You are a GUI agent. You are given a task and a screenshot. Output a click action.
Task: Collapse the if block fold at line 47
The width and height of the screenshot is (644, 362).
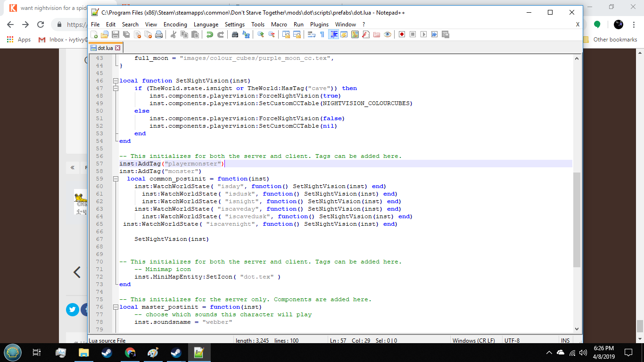(116, 89)
